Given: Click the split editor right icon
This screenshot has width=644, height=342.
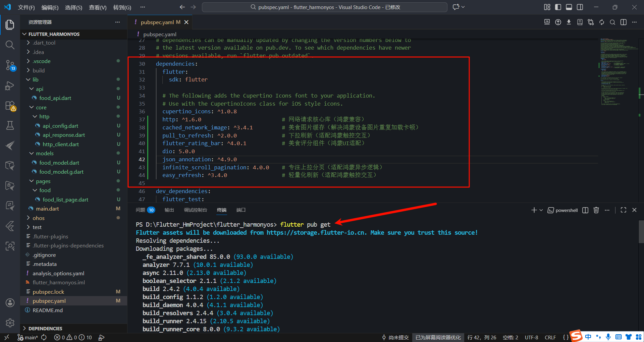Looking at the screenshot, I should (623, 22).
